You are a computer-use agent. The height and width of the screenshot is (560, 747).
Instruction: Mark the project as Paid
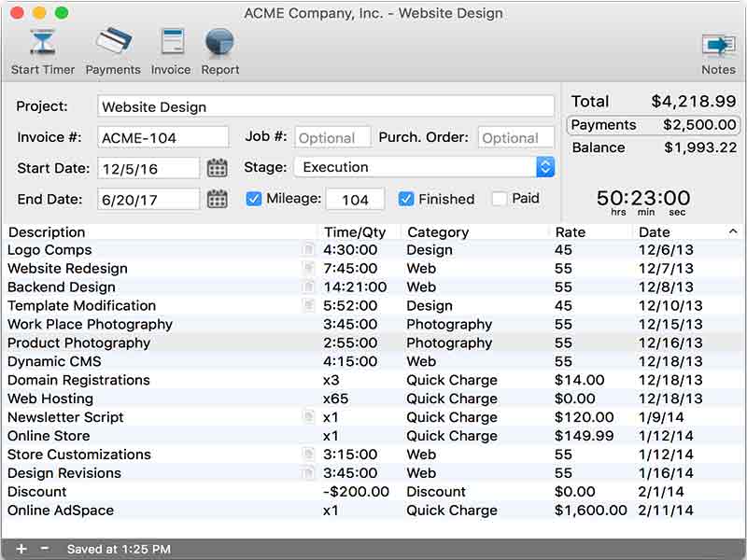(x=500, y=199)
